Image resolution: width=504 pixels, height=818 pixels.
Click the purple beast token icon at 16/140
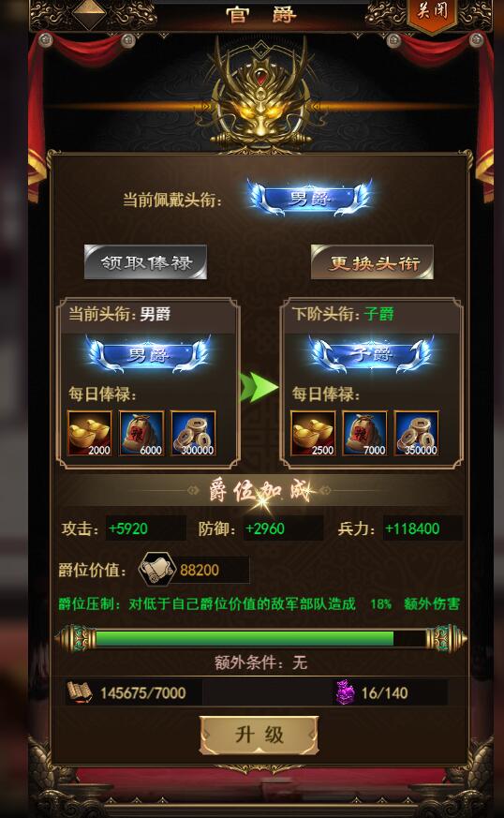coord(345,692)
